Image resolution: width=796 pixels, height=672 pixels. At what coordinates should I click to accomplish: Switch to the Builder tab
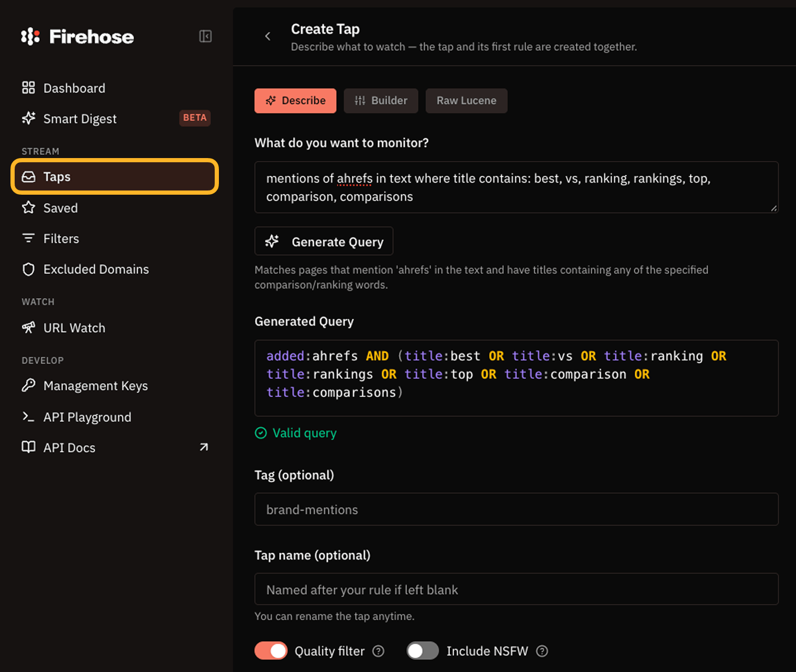coord(381,100)
